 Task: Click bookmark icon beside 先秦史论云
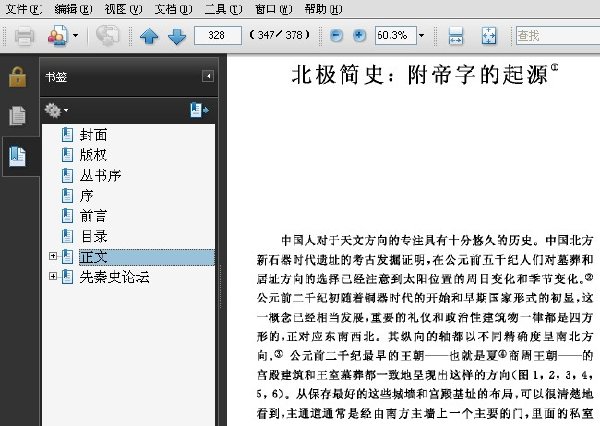(x=67, y=277)
